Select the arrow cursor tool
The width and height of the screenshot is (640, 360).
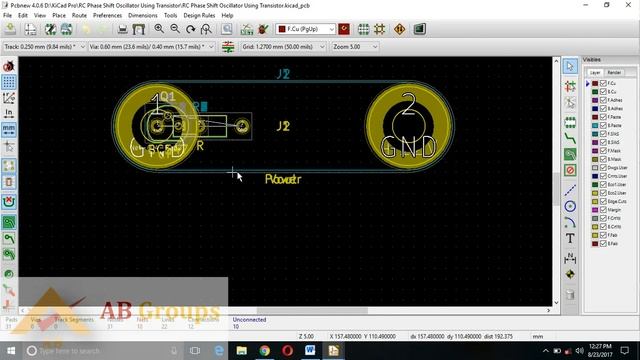click(x=570, y=66)
